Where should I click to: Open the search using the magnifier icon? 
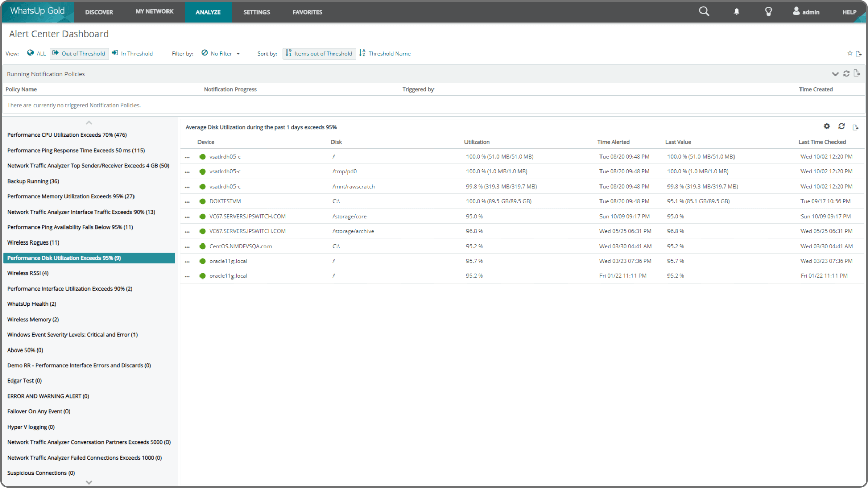[x=704, y=11]
